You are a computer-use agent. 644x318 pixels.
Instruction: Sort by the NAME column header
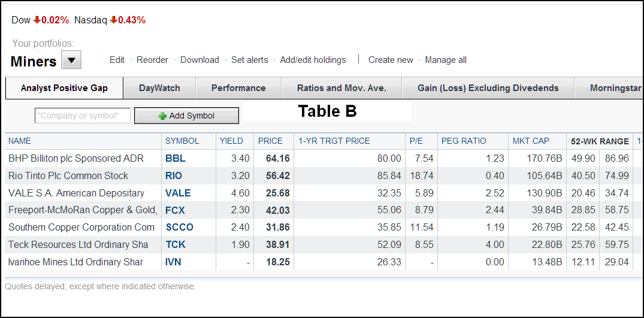click(x=20, y=141)
